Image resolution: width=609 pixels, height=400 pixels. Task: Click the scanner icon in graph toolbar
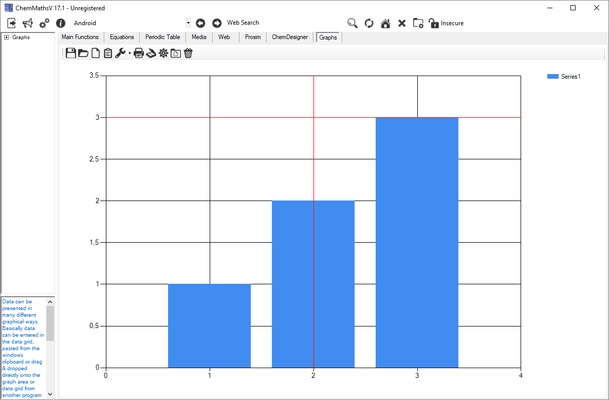click(151, 53)
